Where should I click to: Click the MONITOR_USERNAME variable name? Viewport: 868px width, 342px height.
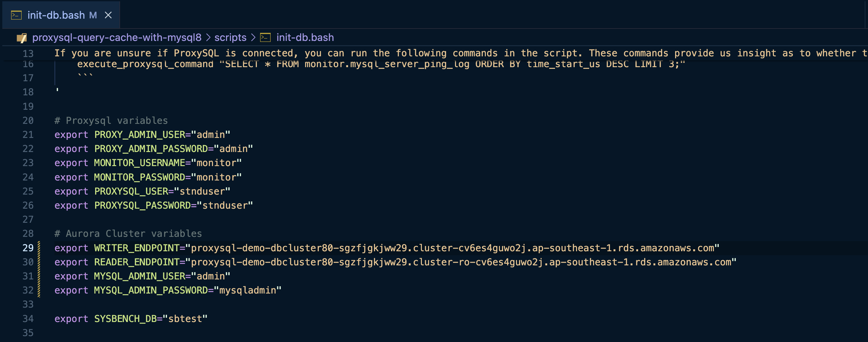pyautogui.click(x=139, y=163)
